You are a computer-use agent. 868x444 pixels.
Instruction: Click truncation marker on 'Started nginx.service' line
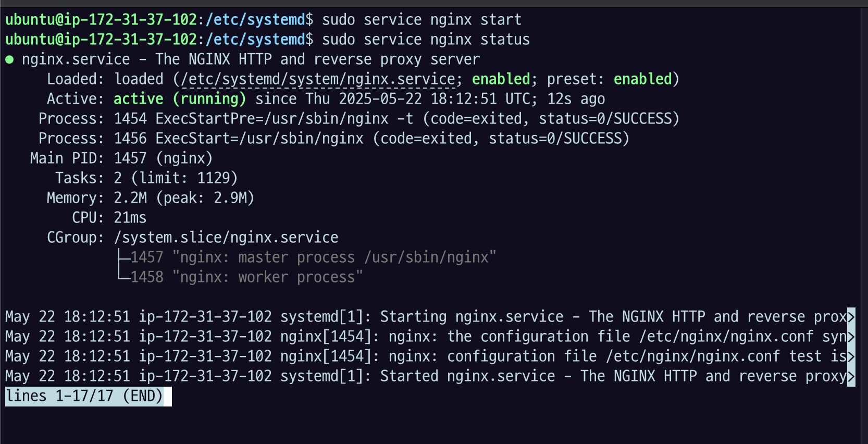(x=851, y=376)
